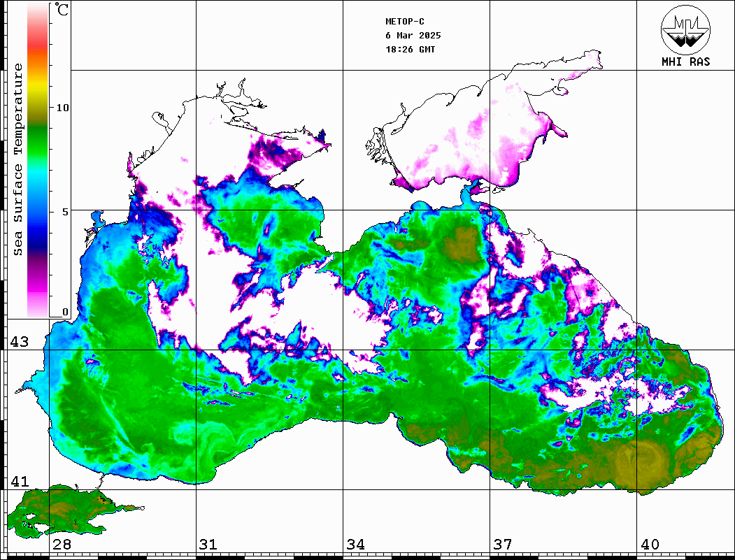Click the date '6 Mar 2025'
The image size is (735, 560).
coord(413,36)
